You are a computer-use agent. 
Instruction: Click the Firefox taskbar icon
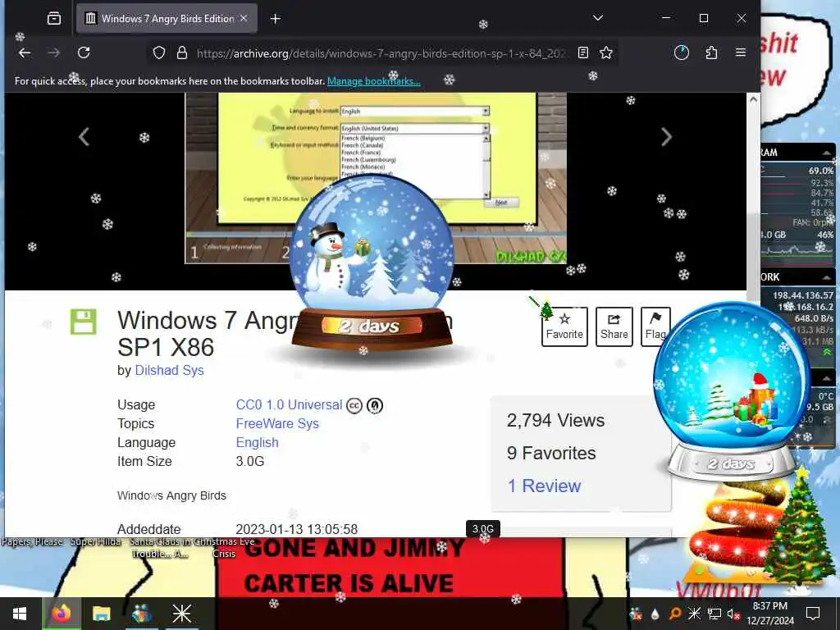tap(61, 614)
